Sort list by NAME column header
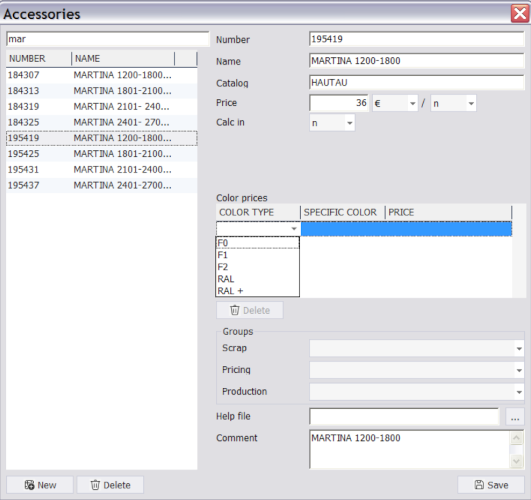The image size is (531, 500). (123, 59)
